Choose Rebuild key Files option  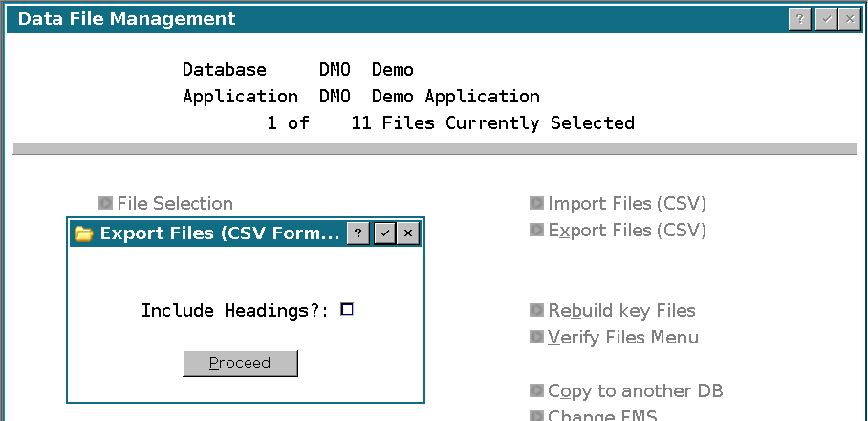(621, 311)
